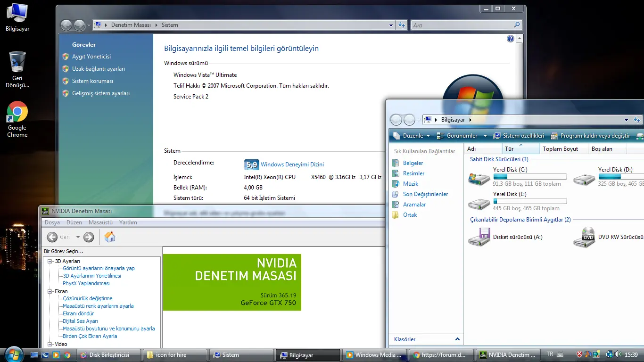Viewport: 644px width, 362px height.
Task: Expand the Klasörler pane chevron
Action: (457, 339)
